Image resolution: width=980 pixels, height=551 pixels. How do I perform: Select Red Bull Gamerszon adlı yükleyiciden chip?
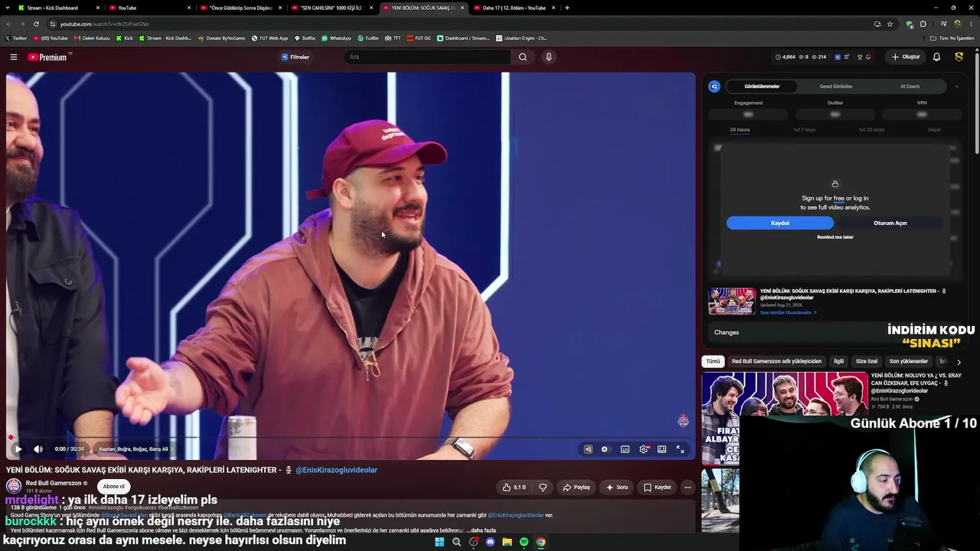tap(776, 361)
